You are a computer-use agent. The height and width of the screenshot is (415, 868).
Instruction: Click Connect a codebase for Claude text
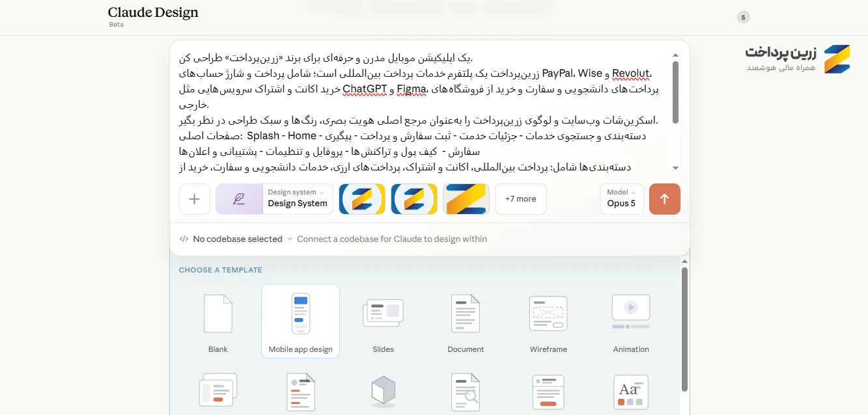[x=392, y=239]
